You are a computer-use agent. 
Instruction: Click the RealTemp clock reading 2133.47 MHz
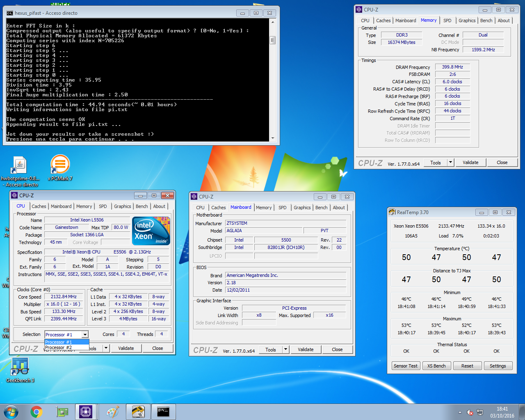click(451, 226)
